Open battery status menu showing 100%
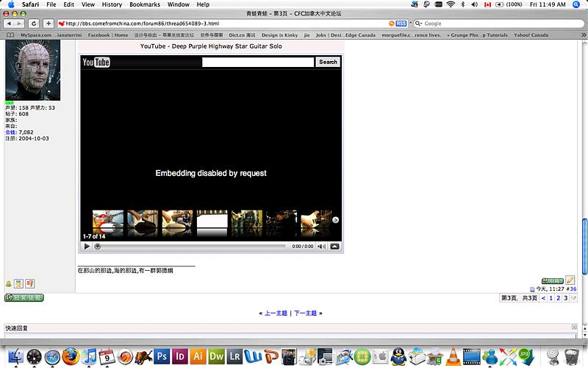588x368 pixels. (509, 4)
